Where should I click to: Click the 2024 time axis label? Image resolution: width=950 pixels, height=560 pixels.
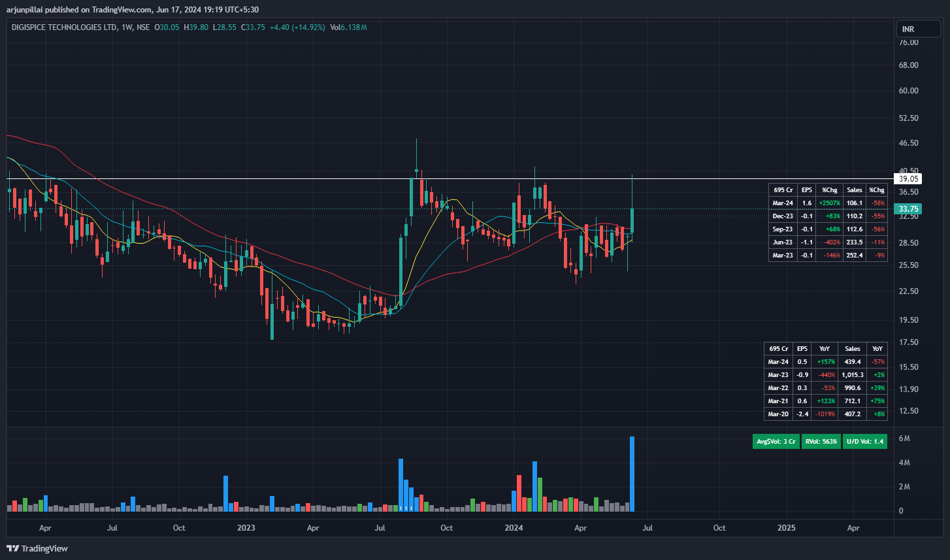click(514, 527)
